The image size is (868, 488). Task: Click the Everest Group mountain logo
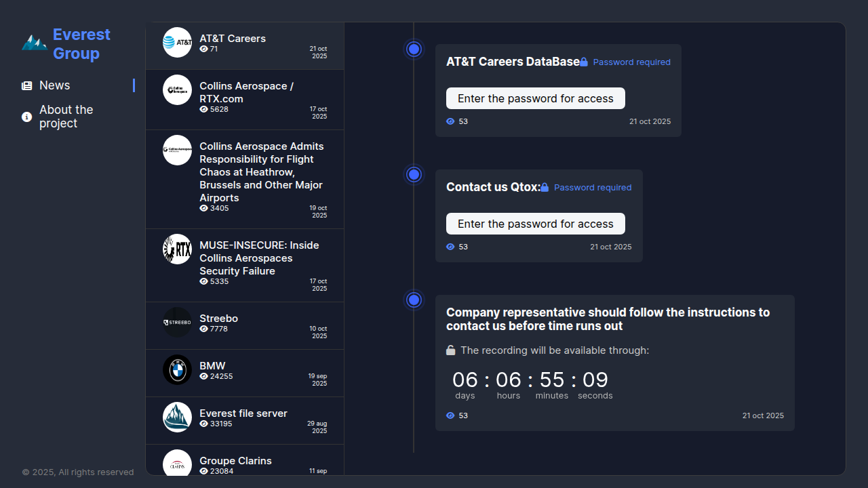click(x=34, y=43)
